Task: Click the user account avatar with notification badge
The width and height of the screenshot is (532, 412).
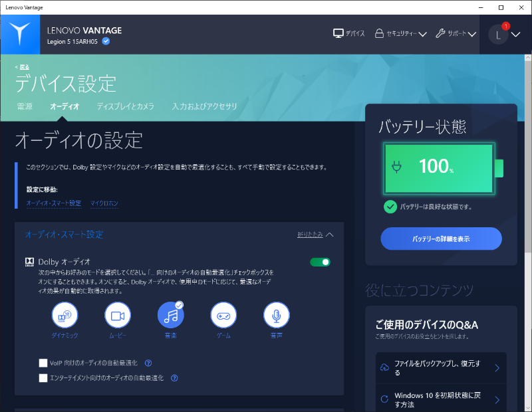Action: [498, 34]
